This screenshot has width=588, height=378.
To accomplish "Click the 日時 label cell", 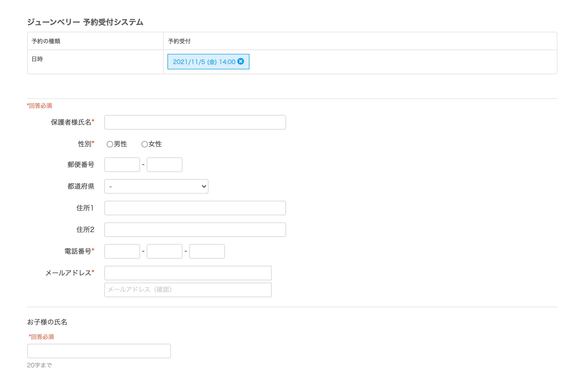I will 95,62.
